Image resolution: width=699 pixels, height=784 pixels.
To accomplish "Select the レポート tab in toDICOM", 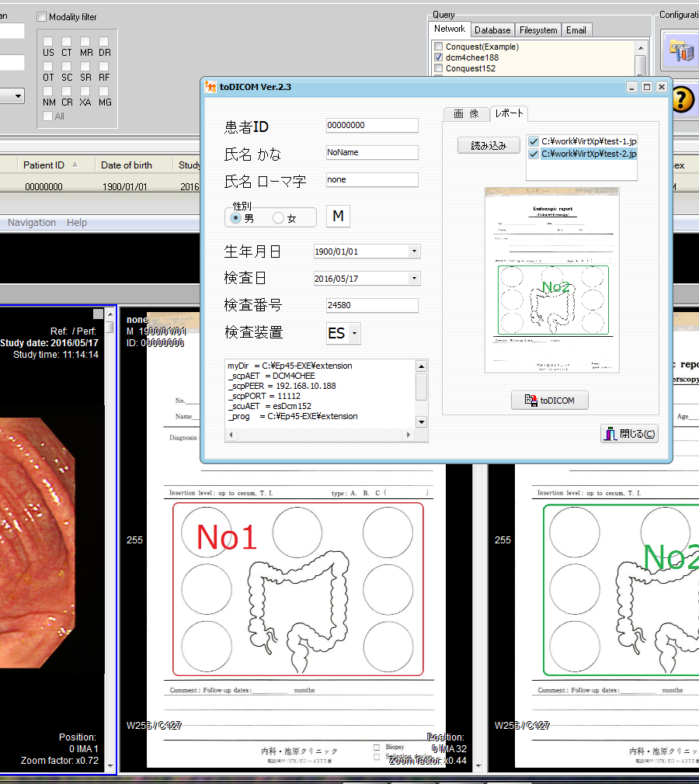I will point(509,113).
